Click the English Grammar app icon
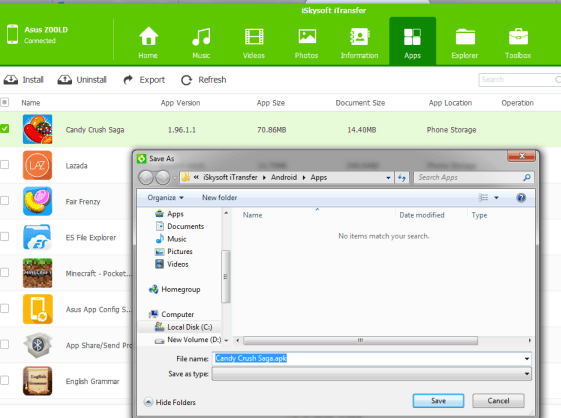 pyautogui.click(x=38, y=381)
